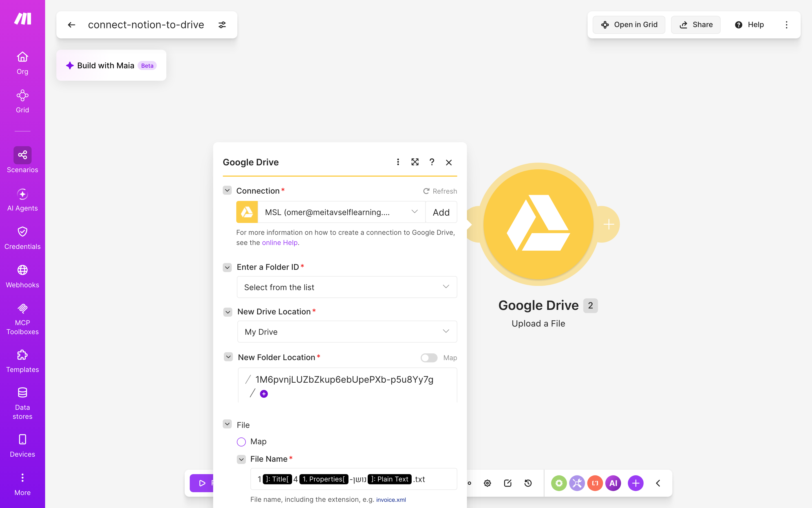
Task: Open the Org home page
Action: [x=23, y=63]
